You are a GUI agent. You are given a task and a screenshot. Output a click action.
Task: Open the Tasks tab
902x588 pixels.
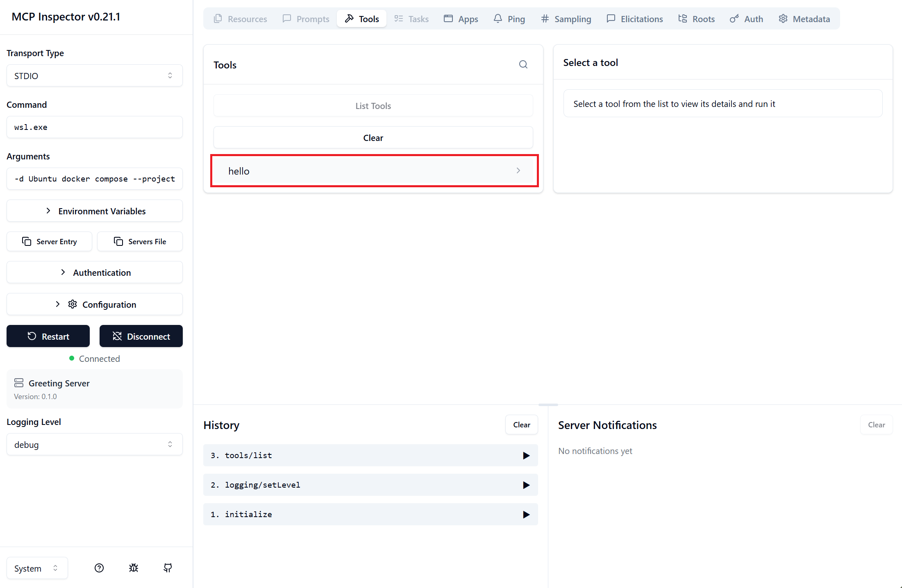click(x=411, y=19)
